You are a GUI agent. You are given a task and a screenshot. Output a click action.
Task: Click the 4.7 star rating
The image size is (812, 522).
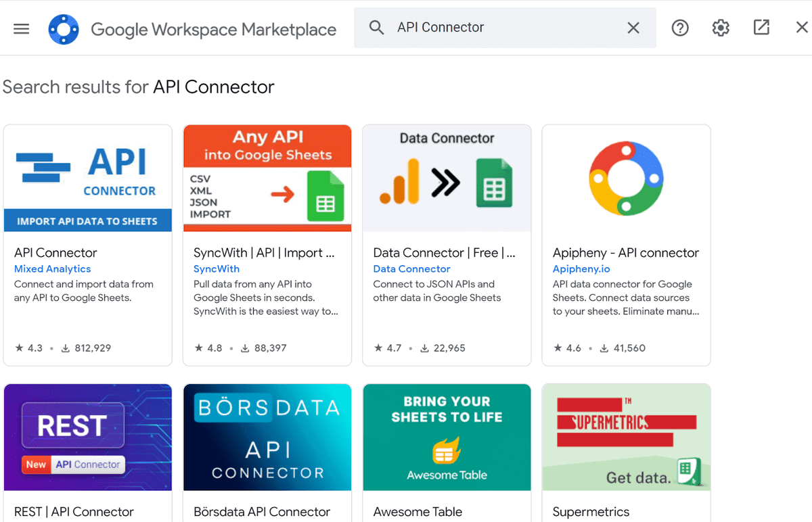(388, 348)
